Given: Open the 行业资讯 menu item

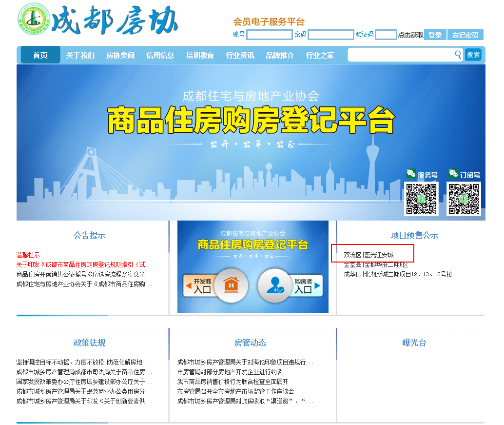Looking at the screenshot, I should [240, 55].
